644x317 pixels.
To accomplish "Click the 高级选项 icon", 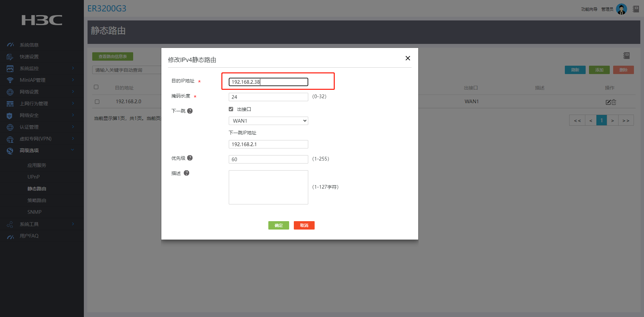I will (10, 151).
